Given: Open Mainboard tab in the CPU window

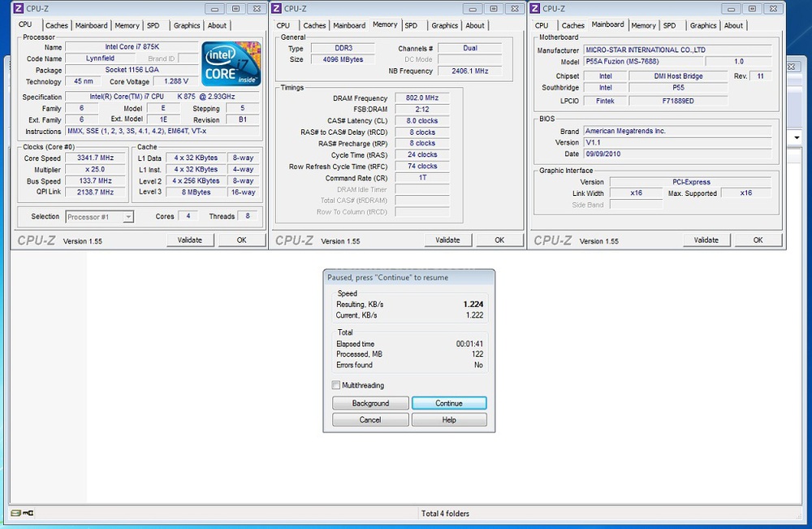Looking at the screenshot, I should [91, 25].
